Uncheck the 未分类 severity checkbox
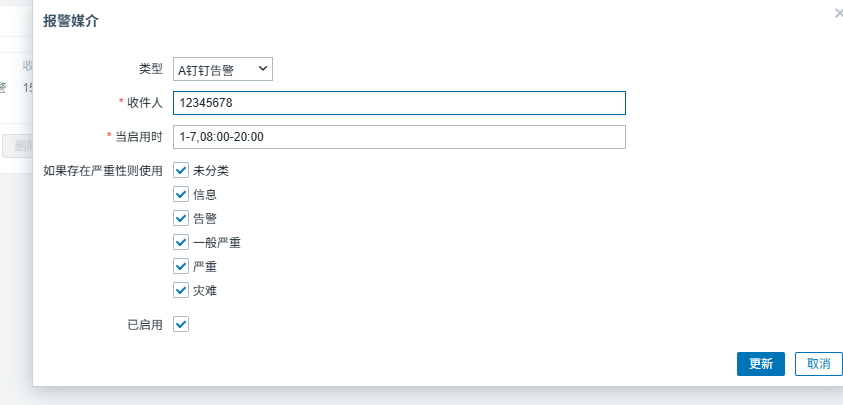 pos(181,170)
